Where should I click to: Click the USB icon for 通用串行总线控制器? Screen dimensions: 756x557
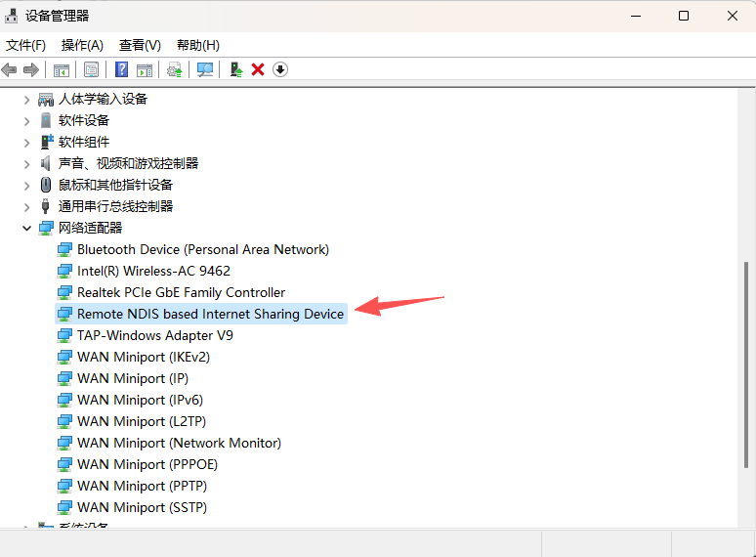pos(45,206)
